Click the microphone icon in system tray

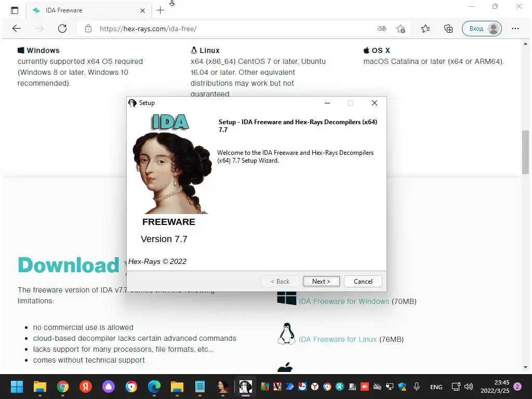pyautogui.click(x=417, y=387)
